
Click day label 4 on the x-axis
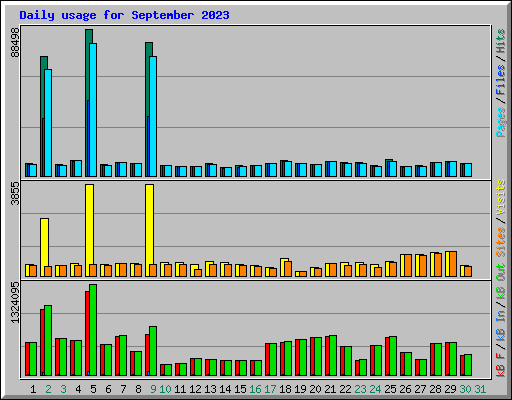(x=78, y=389)
